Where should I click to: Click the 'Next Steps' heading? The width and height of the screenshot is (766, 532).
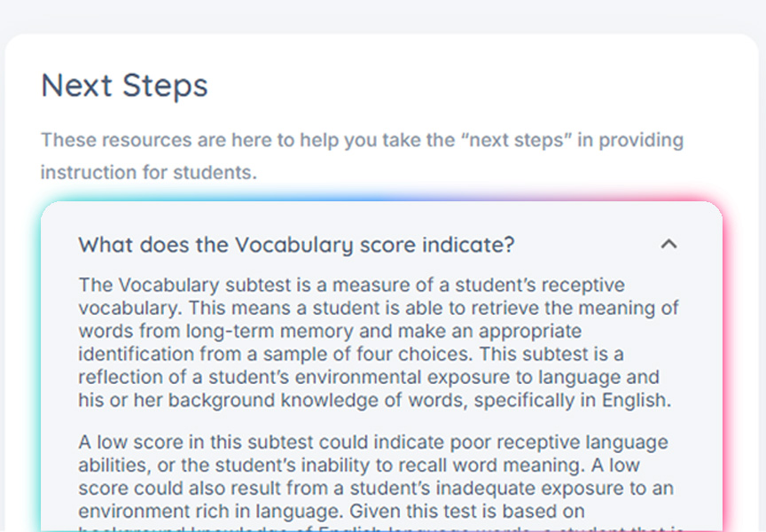point(124,86)
